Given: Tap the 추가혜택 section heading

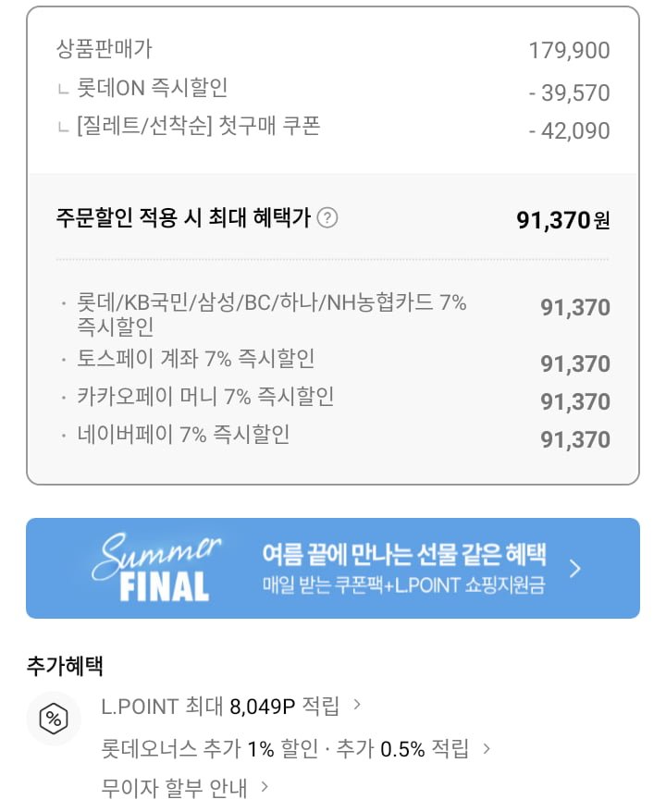Looking at the screenshot, I should click(65, 664).
